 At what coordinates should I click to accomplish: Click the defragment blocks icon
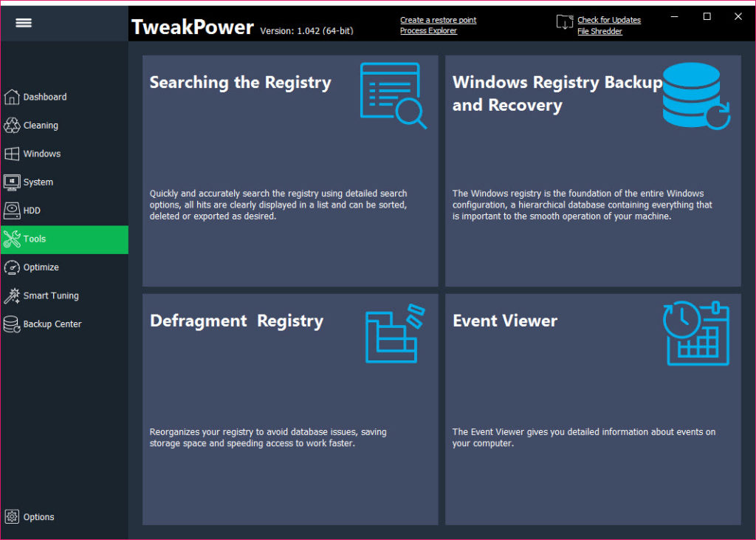[395, 333]
